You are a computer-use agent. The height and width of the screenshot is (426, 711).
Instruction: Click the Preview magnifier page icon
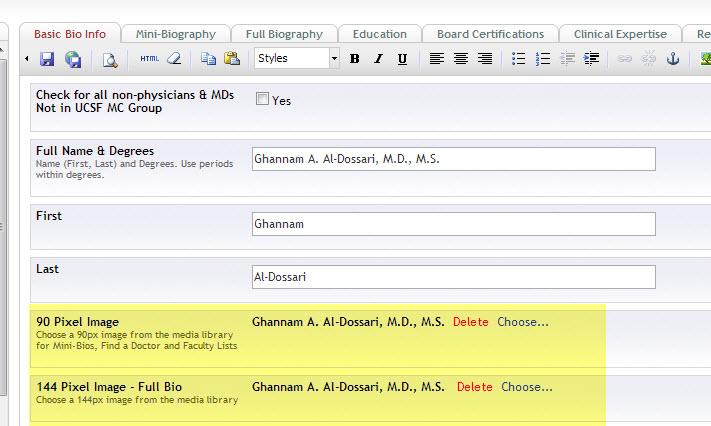[110, 59]
